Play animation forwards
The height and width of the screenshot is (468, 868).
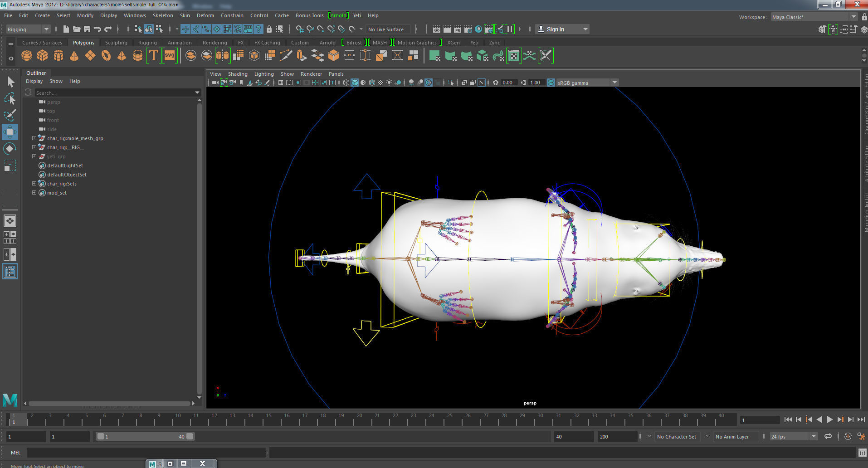tap(829, 419)
